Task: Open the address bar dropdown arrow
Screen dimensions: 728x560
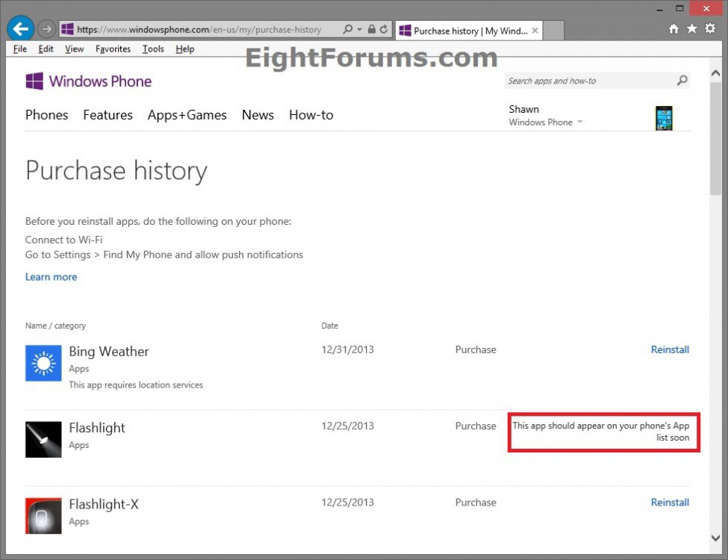Action: (359, 29)
